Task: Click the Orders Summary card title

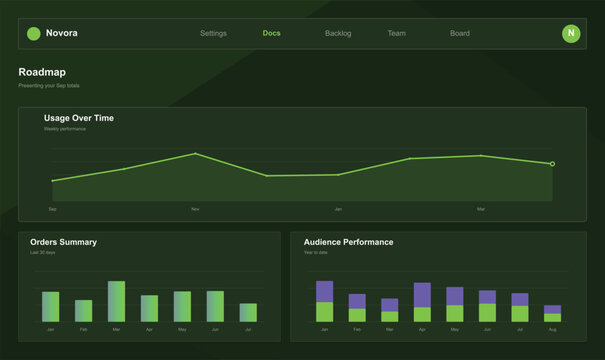Action: pos(64,242)
